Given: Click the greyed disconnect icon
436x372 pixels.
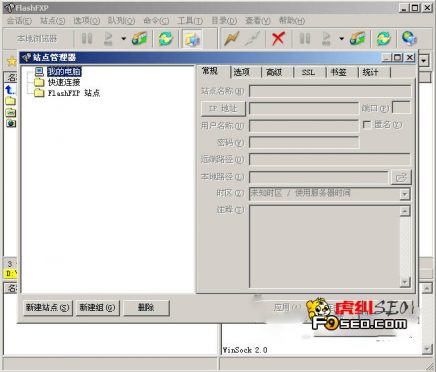Looking at the screenshot, I should tap(252, 38).
